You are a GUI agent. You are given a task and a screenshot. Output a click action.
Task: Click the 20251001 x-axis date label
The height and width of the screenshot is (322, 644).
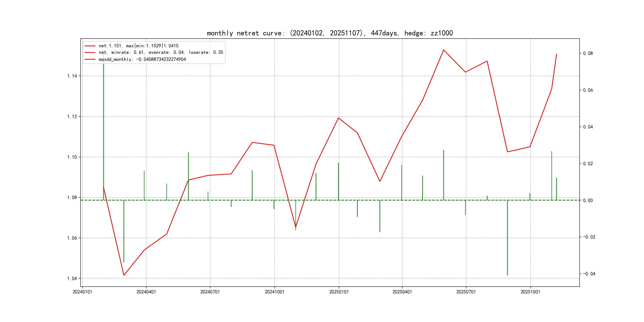530,292
